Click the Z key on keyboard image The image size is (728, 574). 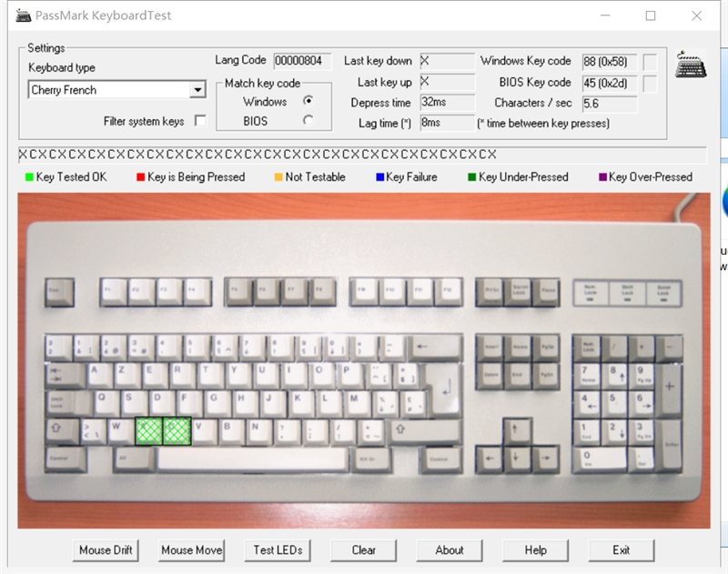pyautogui.click(x=126, y=375)
